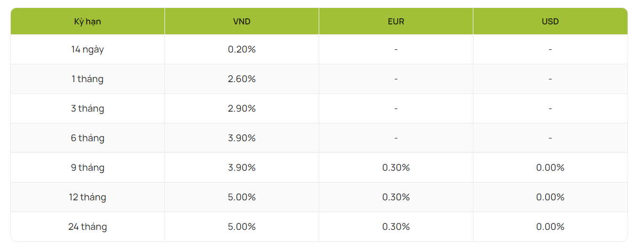Select the 2.60% VND rate
644x251 pixels.
click(242, 79)
